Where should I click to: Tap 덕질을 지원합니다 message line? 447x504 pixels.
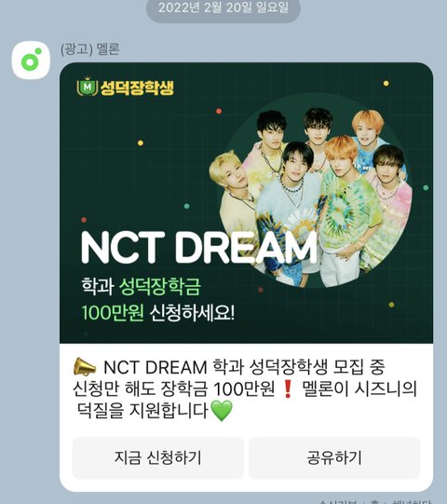coord(142,411)
